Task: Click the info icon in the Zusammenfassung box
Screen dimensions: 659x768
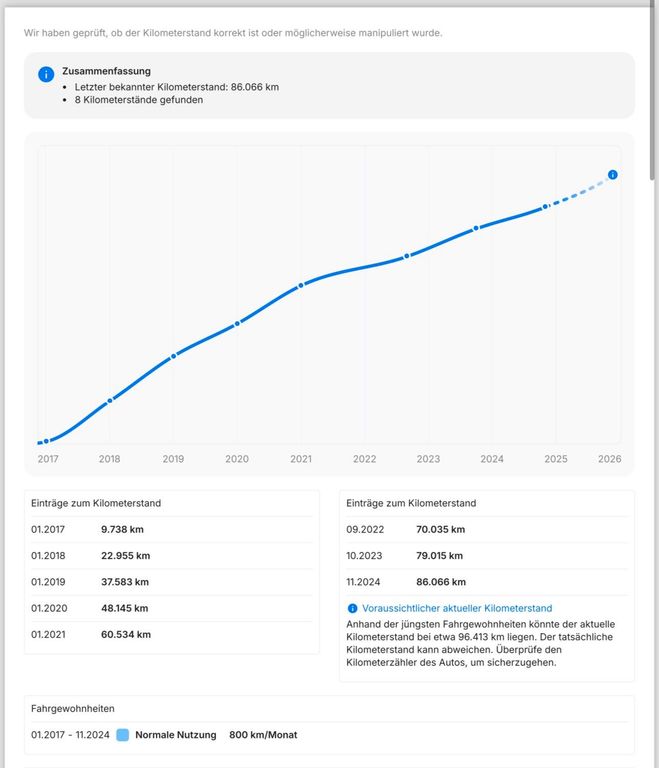Action: 46,75
